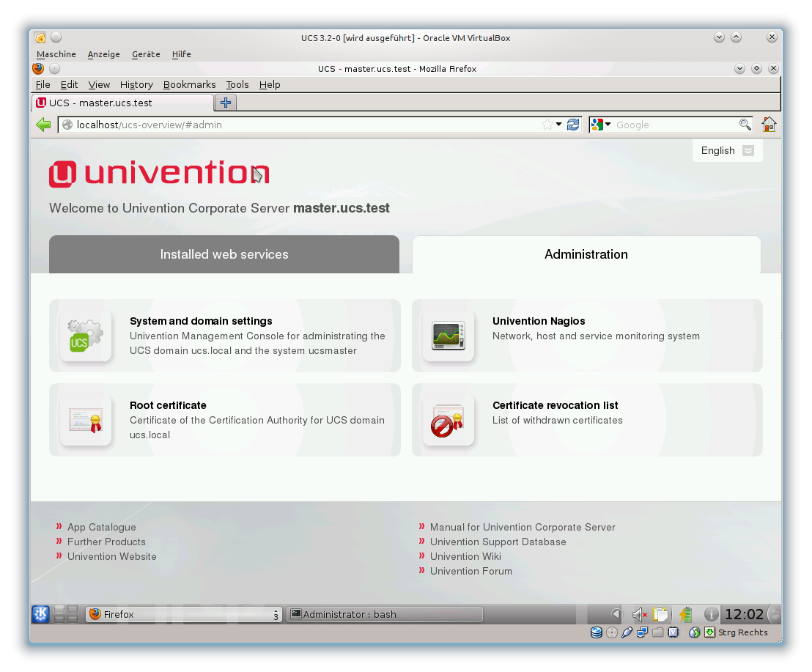Image resolution: width=812 pixels, height=672 pixels.
Task: Open a new tab with plus button
Action: 226,103
